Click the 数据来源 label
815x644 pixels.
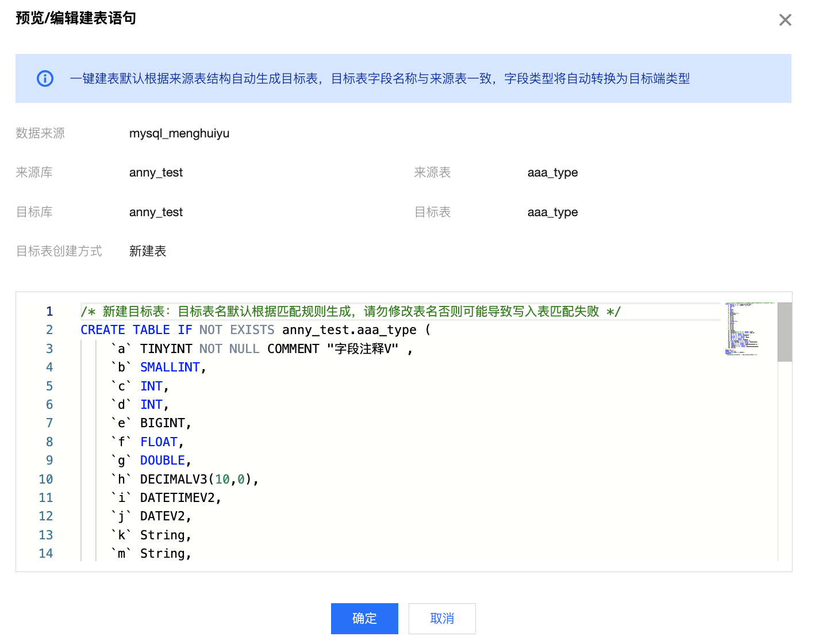(x=40, y=133)
